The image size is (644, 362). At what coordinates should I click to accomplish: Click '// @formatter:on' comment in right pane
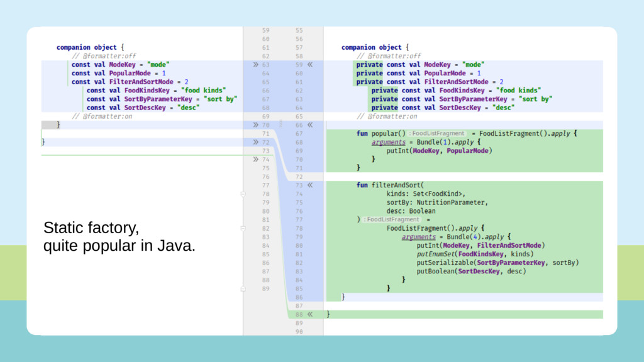(x=387, y=116)
